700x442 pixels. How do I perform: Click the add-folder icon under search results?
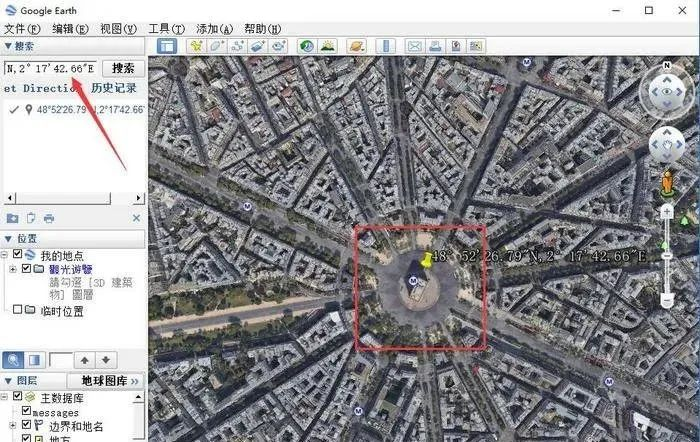click(12, 218)
